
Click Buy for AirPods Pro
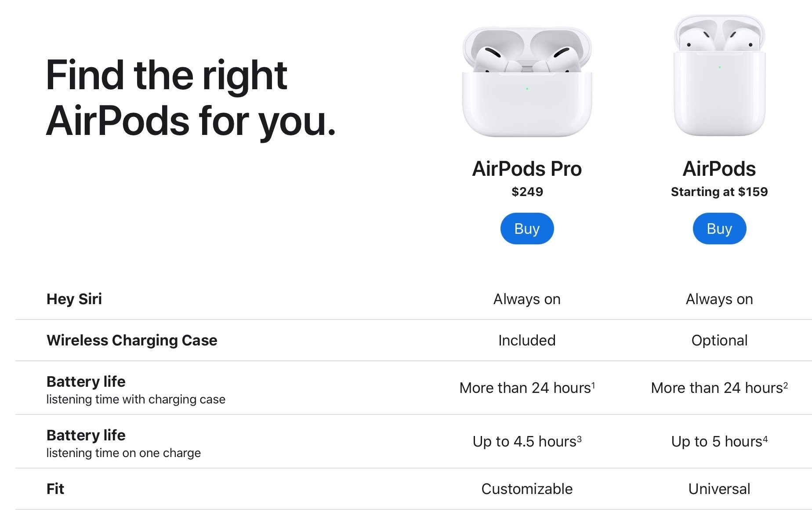click(526, 229)
